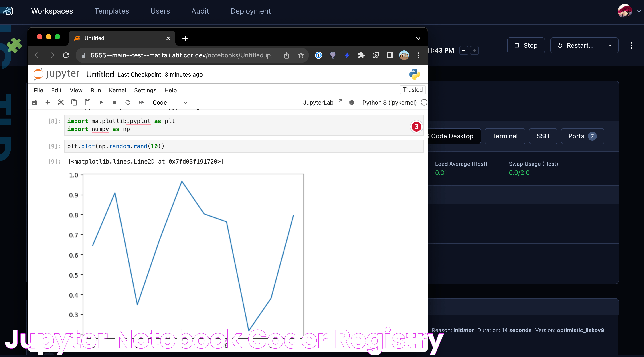Click the red badge with number 3 in the cell

pos(417,127)
